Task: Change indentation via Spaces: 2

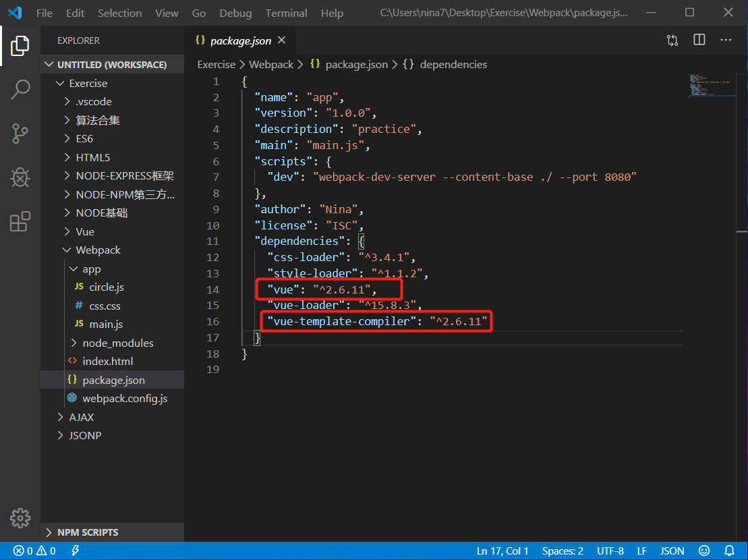Action: pos(563,551)
